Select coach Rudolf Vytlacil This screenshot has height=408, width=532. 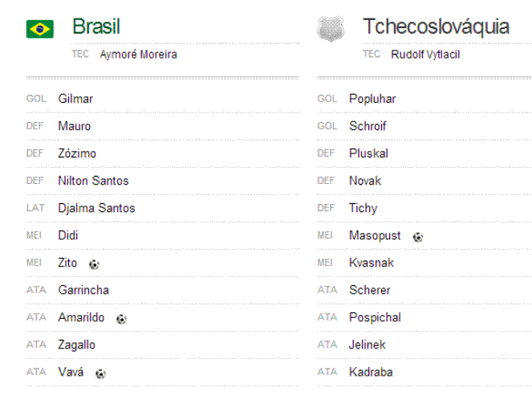425,55
